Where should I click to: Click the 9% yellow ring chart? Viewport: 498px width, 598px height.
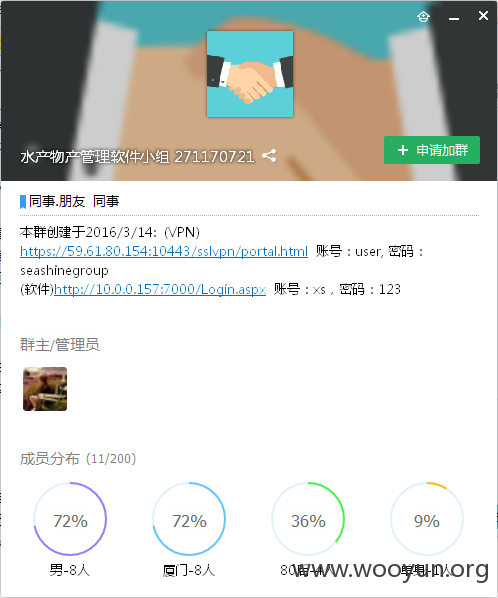pyautogui.click(x=427, y=519)
